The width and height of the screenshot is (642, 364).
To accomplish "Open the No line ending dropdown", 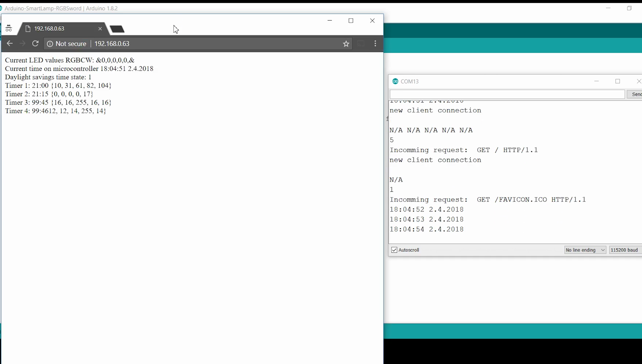I will pos(585,250).
